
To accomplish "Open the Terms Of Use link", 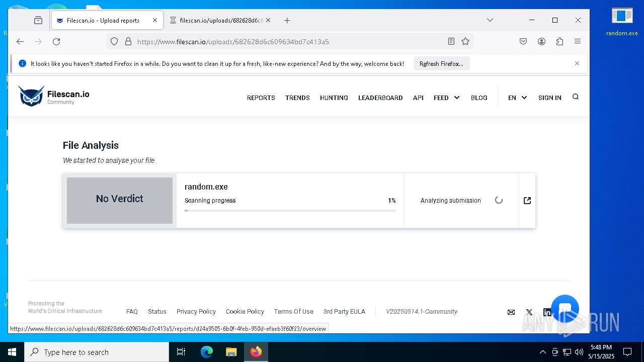I will pyautogui.click(x=294, y=312).
